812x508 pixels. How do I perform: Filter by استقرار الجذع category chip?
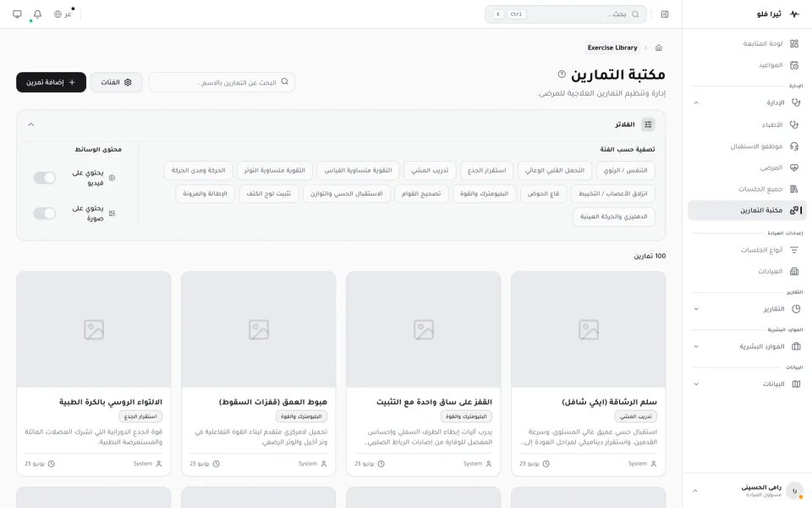point(487,170)
